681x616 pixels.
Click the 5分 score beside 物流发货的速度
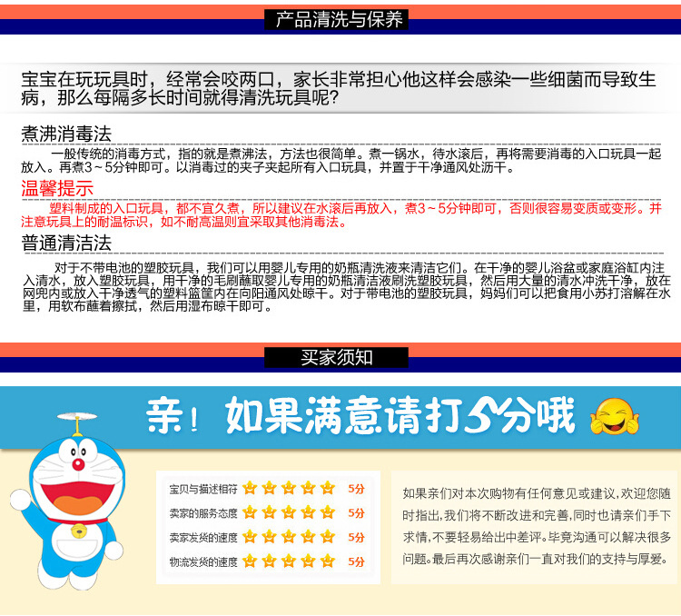click(356, 561)
